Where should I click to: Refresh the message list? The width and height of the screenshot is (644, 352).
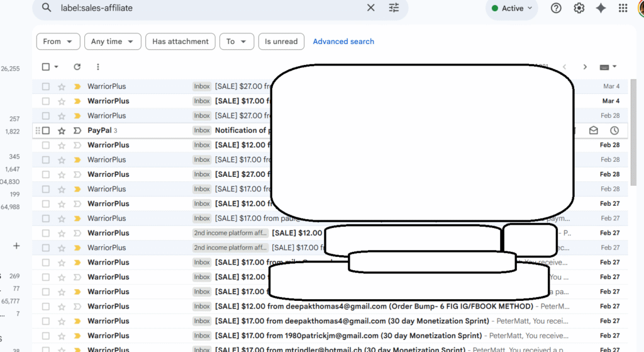click(x=77, y=67)
